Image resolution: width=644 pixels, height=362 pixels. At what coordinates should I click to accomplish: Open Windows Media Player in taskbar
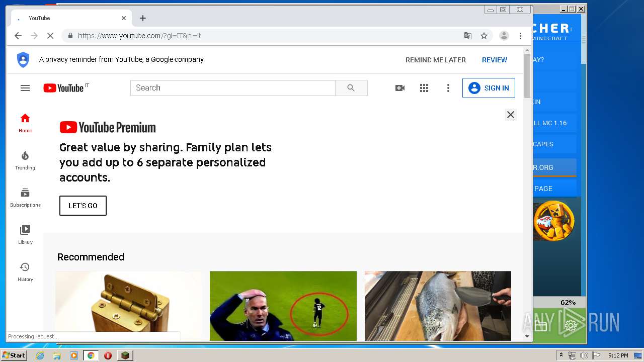click(74, 355)
